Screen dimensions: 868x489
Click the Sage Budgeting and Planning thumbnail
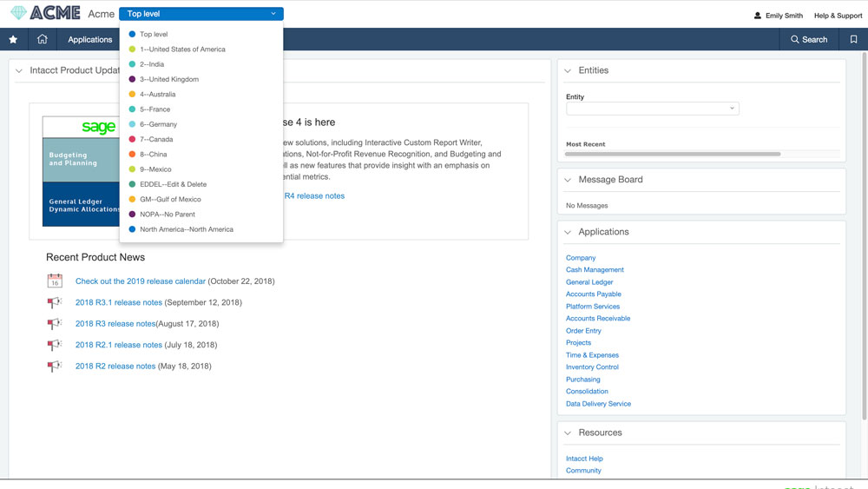point(81,171)
